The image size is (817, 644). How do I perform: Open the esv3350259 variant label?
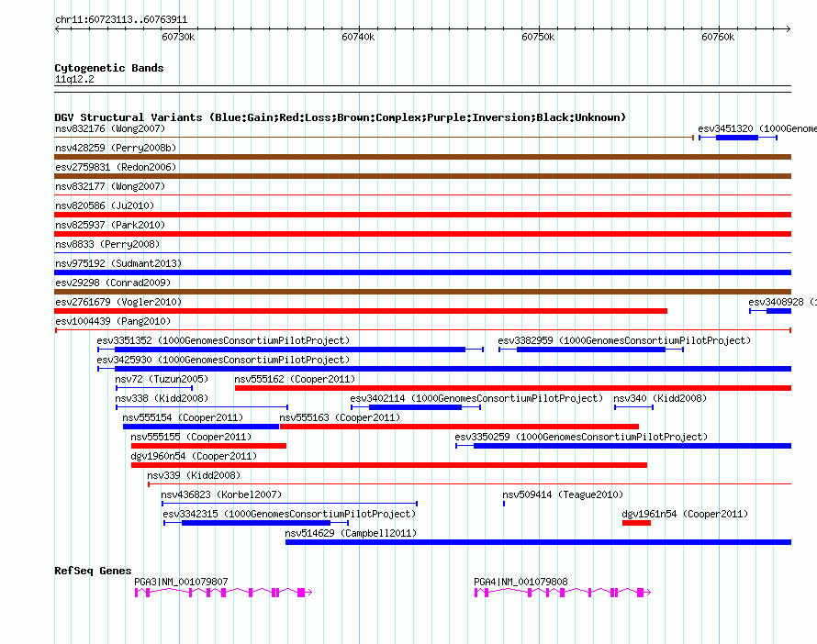[581, 437]
